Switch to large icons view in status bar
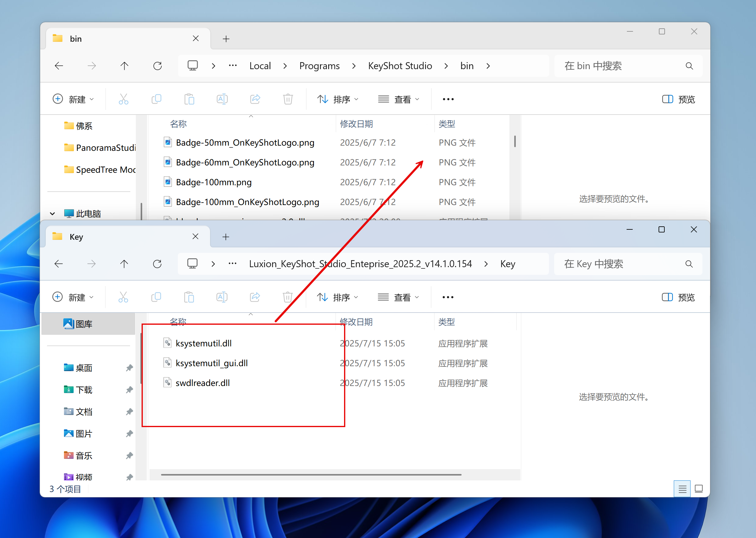This screenshot has width=756, height=538. click(x=698, y=489)
